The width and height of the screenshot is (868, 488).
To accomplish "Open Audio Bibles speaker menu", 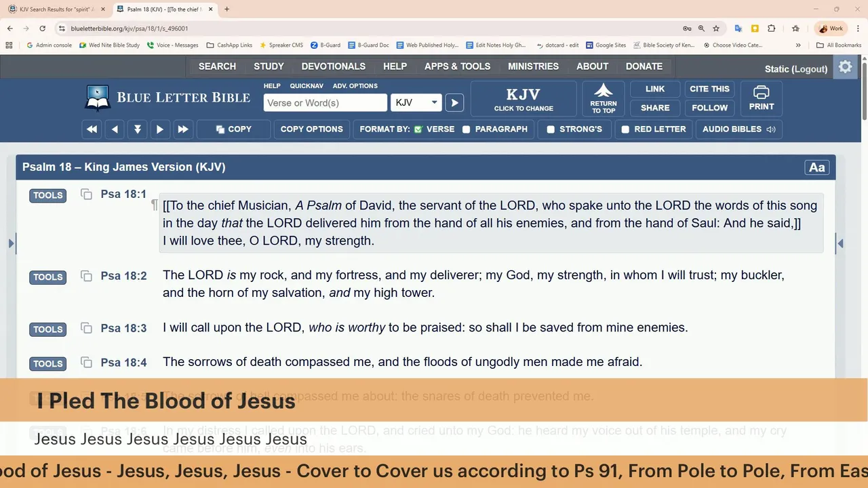I will coord(738,129).
